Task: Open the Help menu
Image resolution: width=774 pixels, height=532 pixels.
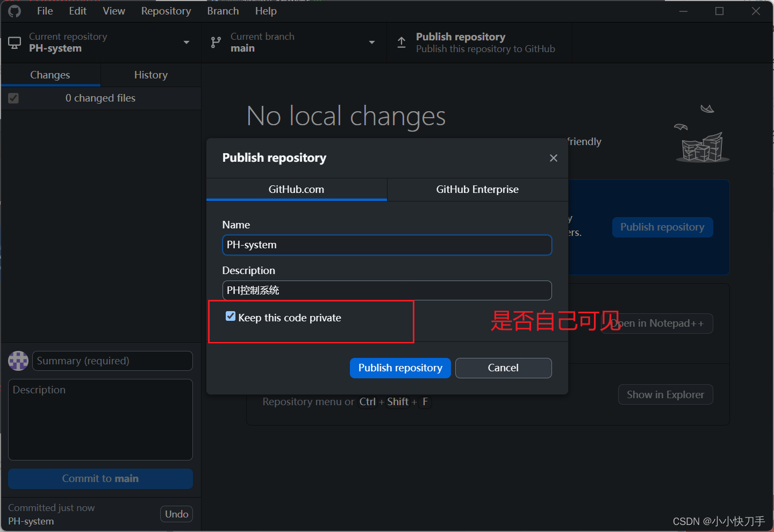Action: pos(266,11)
